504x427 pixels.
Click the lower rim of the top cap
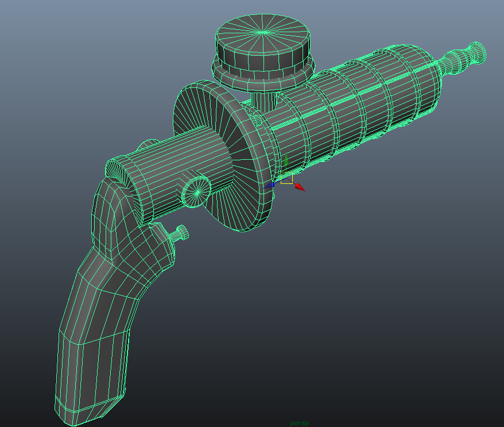pos(264,76)
